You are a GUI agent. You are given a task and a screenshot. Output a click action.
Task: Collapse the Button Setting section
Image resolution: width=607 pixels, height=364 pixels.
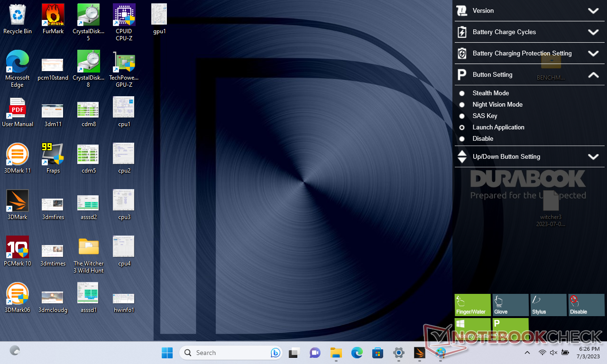pyautogui.click(x=593, y=75)
